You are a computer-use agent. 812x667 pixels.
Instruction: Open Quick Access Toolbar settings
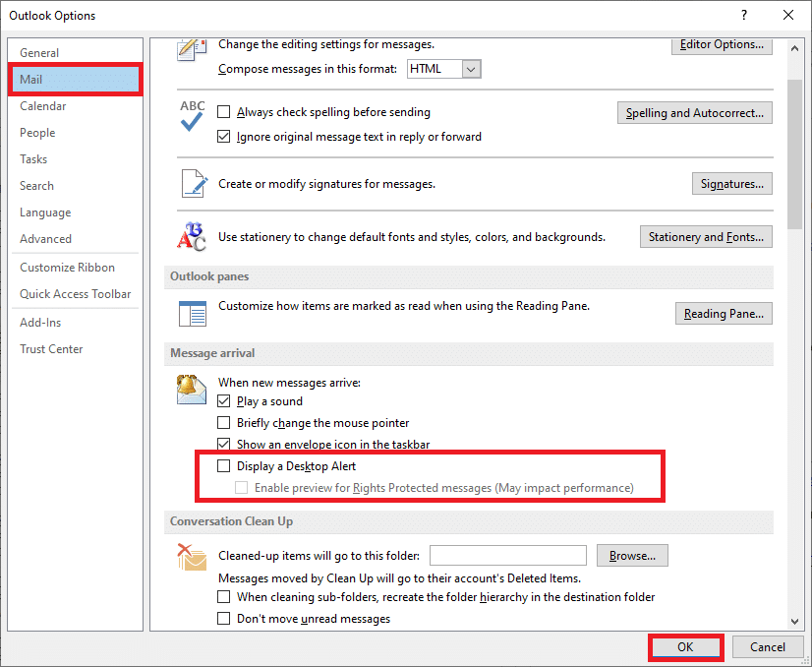75,294
